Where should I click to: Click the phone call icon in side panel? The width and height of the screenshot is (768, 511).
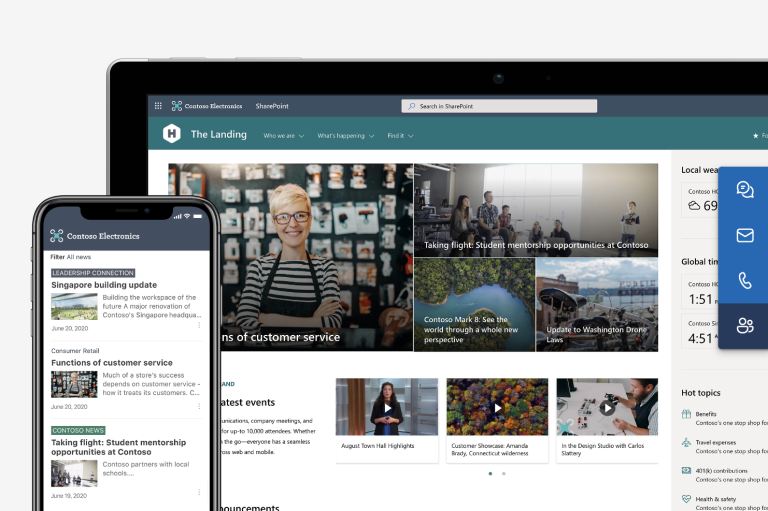(x=745, y=280)
